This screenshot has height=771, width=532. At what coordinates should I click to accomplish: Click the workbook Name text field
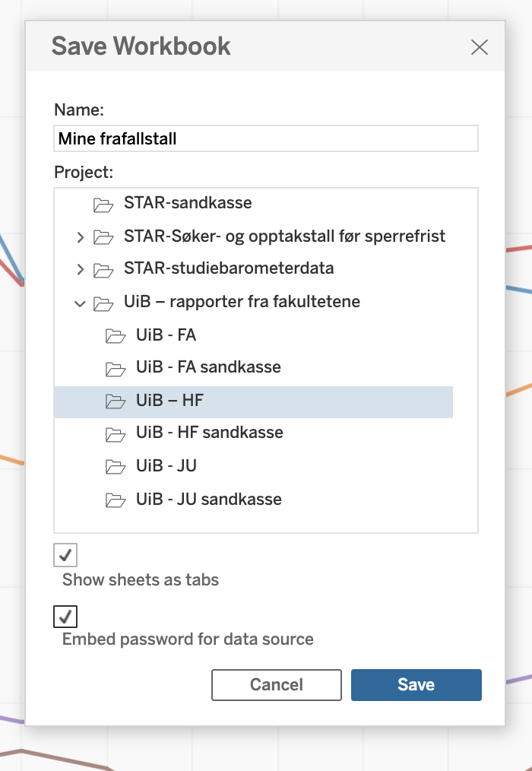coord(266,139)
